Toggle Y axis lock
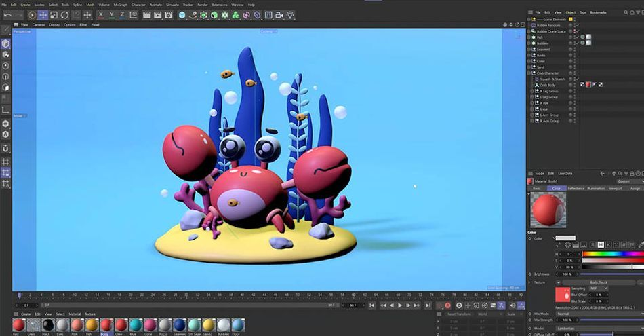Image resolution: width=644 pixels, height=336 pixels. 111,15
